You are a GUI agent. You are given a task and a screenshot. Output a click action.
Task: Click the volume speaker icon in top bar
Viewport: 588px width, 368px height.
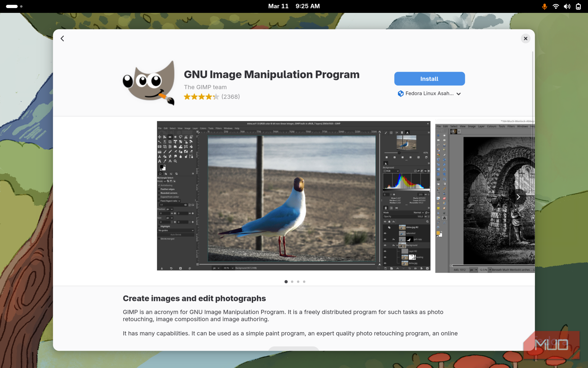click(567, 7)
